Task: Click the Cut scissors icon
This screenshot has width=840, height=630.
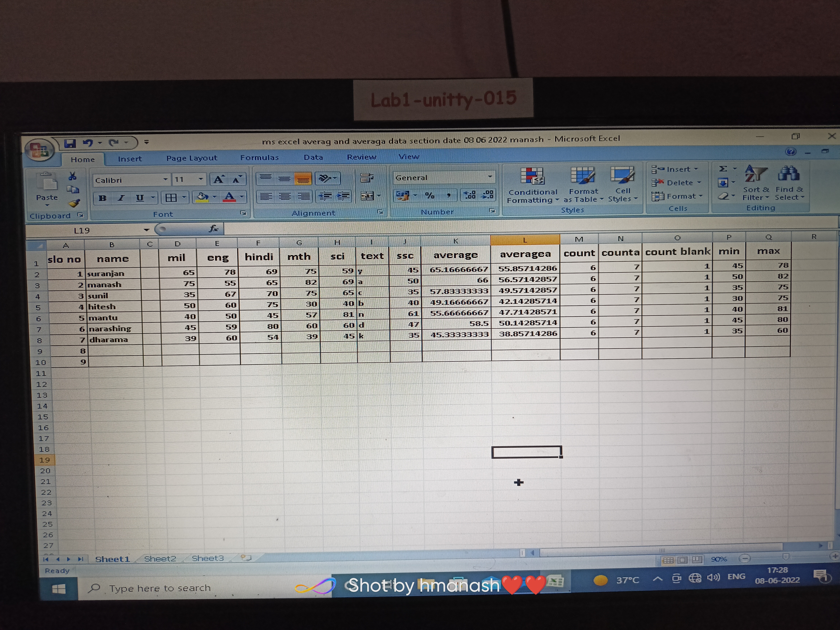Action: 72,176
